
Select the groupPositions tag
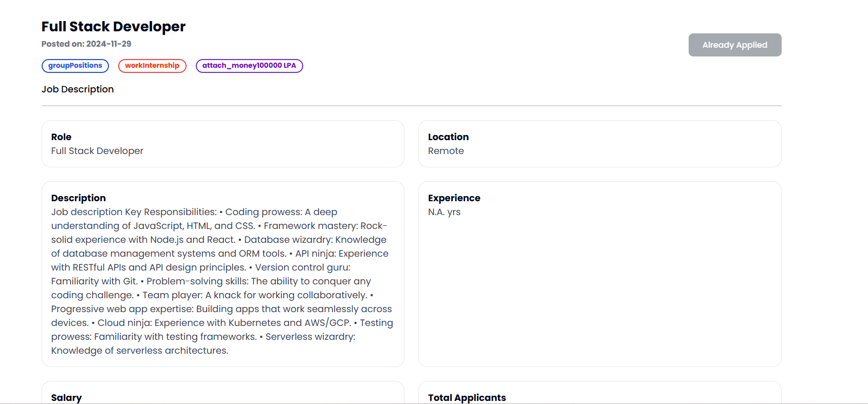coord(75,66)
